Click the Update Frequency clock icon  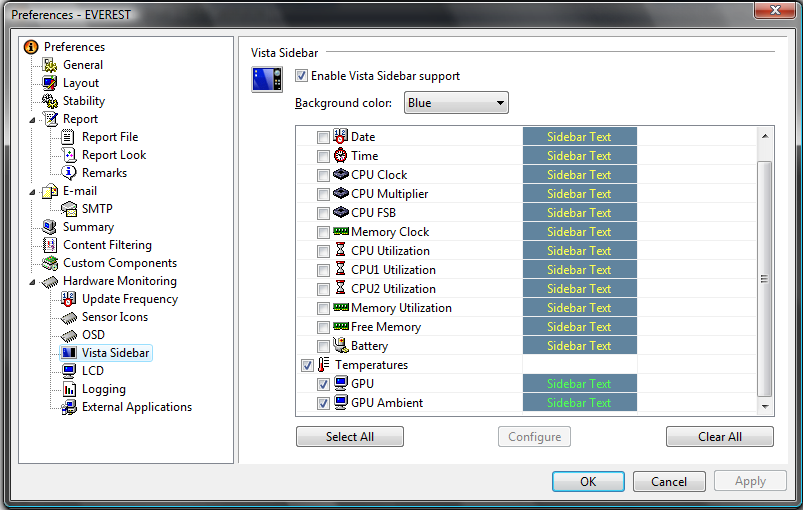(69, 299)
